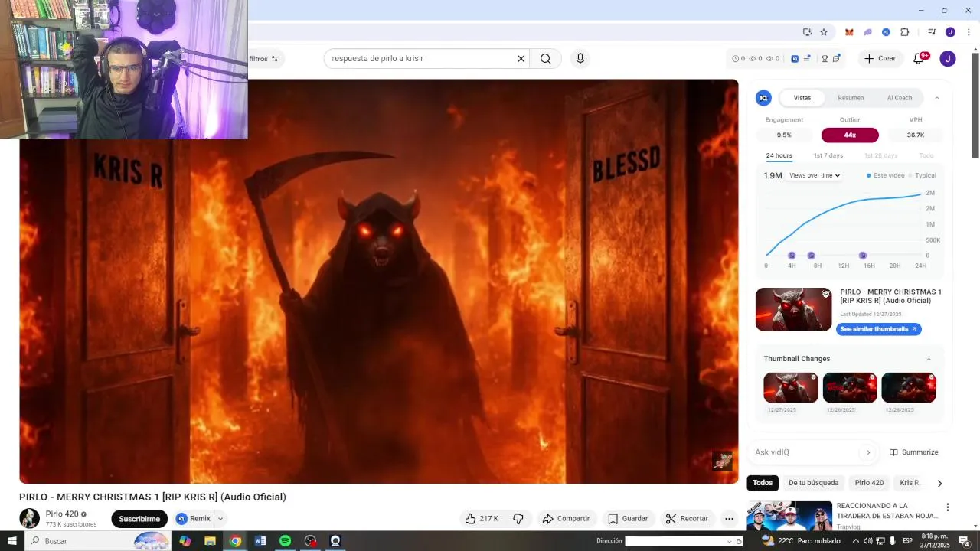Dislike the video with thumbs down
Viewport: 980px width, 551px height.
[518, 519]
